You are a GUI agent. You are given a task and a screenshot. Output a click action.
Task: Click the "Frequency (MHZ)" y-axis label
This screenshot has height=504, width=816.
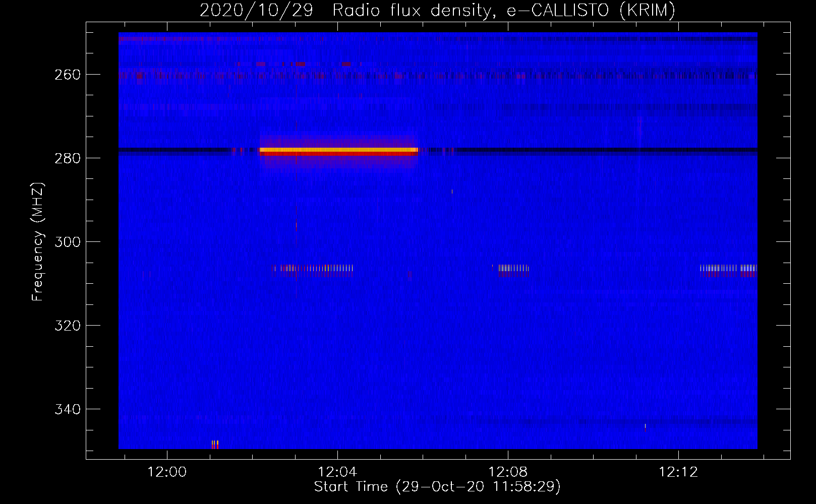[x=38, y=241]
